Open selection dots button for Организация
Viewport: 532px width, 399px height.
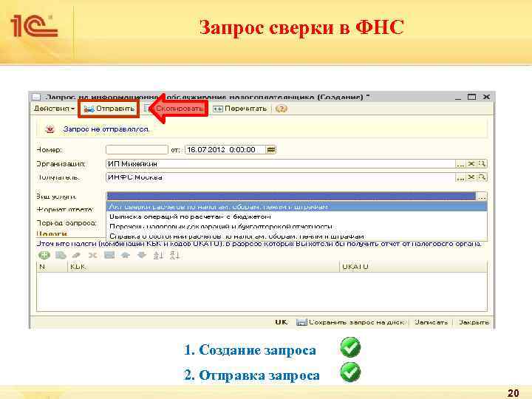(x=460, y=164)
